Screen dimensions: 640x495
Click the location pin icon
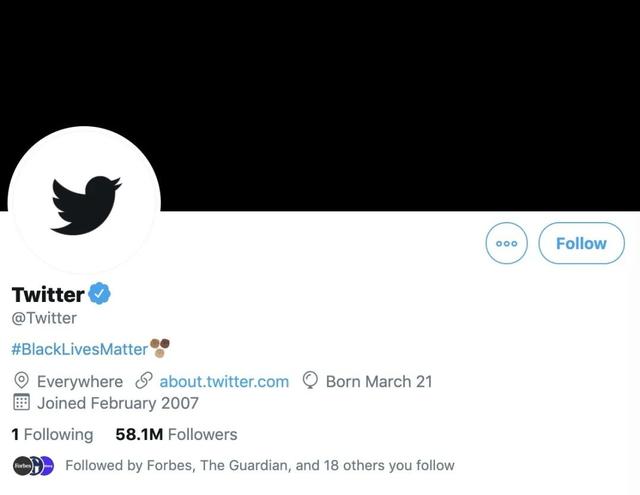coord(21,381)
